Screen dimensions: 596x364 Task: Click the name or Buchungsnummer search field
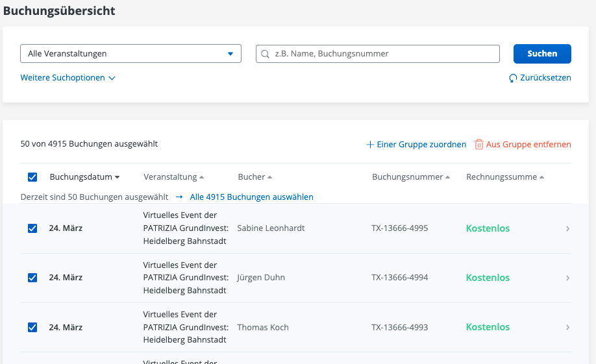[x=383, y=54]
